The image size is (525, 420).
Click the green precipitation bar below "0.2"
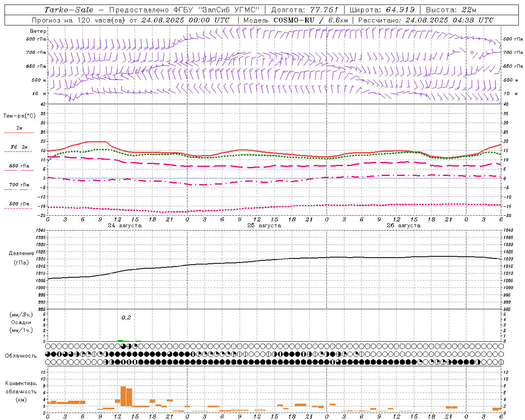120,340
